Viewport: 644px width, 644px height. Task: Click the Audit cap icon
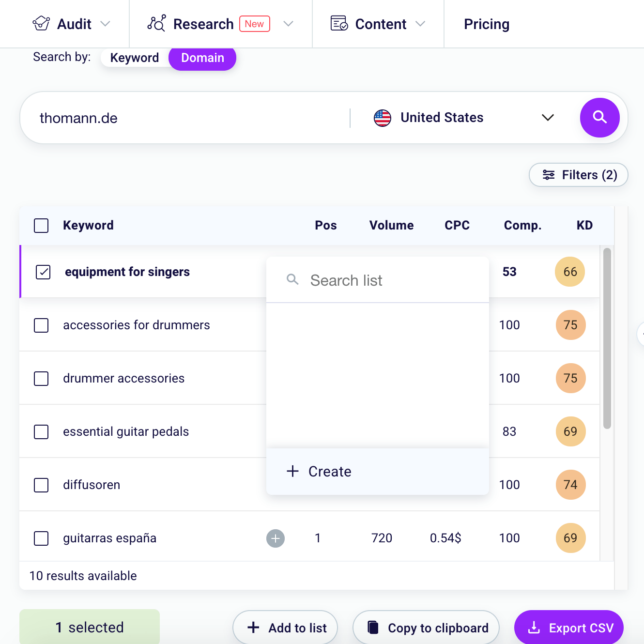pos(41,23)
